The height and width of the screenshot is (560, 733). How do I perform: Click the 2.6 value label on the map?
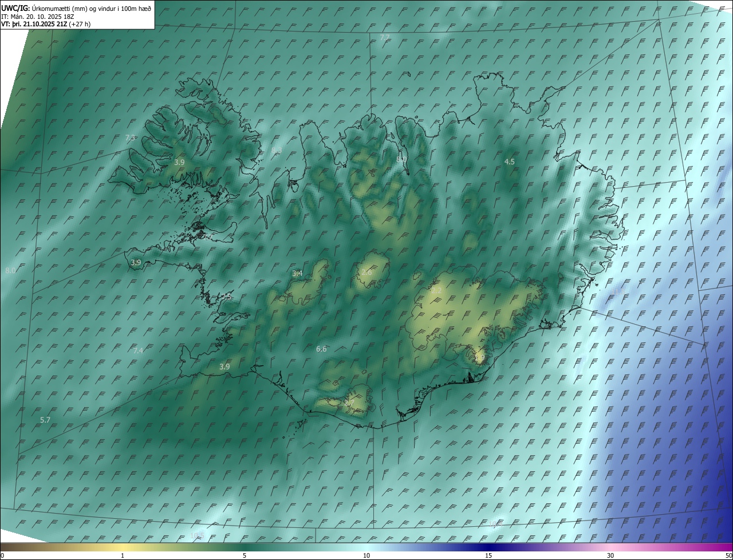point(366,272)
